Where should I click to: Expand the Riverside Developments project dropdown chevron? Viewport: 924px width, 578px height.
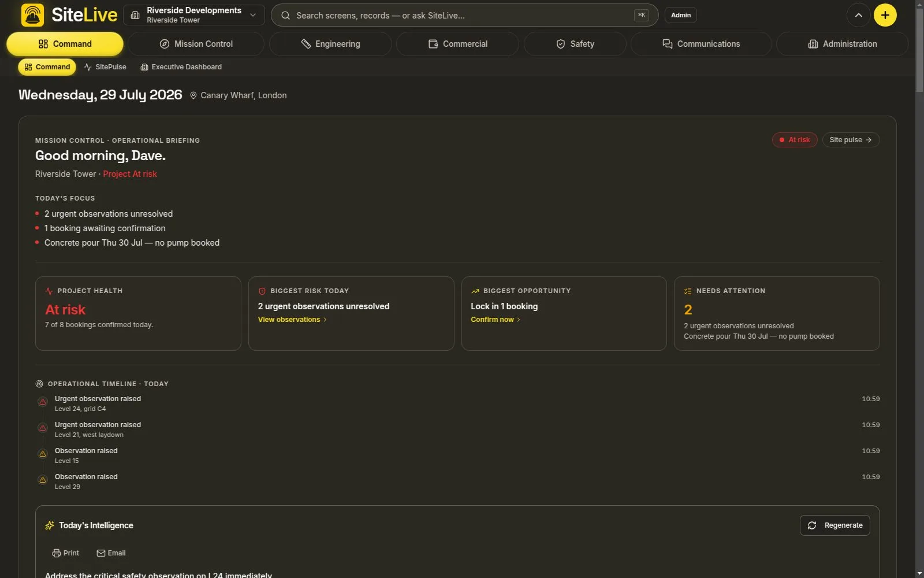253,15
